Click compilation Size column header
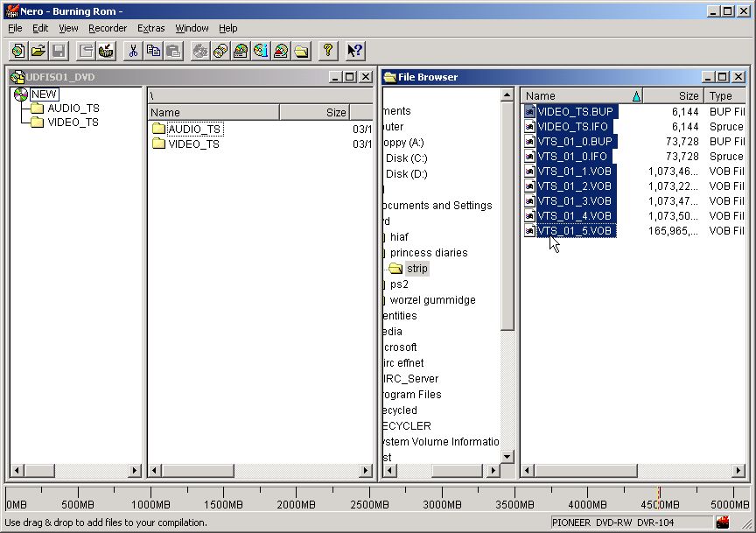 pos(314,112)
